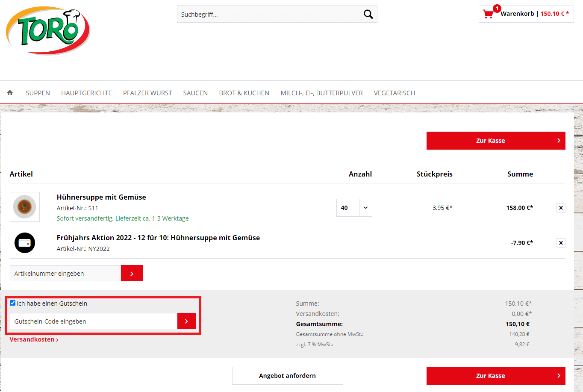Focus the Gutschein-Code eingeben field
Image resolution: width=583 pixels, height=392 pixels.
pos(94,321)
